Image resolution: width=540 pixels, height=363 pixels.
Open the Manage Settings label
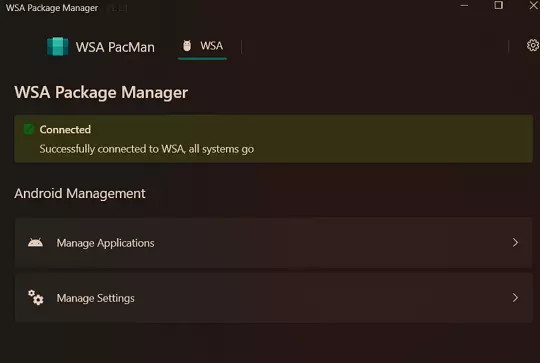(95, 298)
